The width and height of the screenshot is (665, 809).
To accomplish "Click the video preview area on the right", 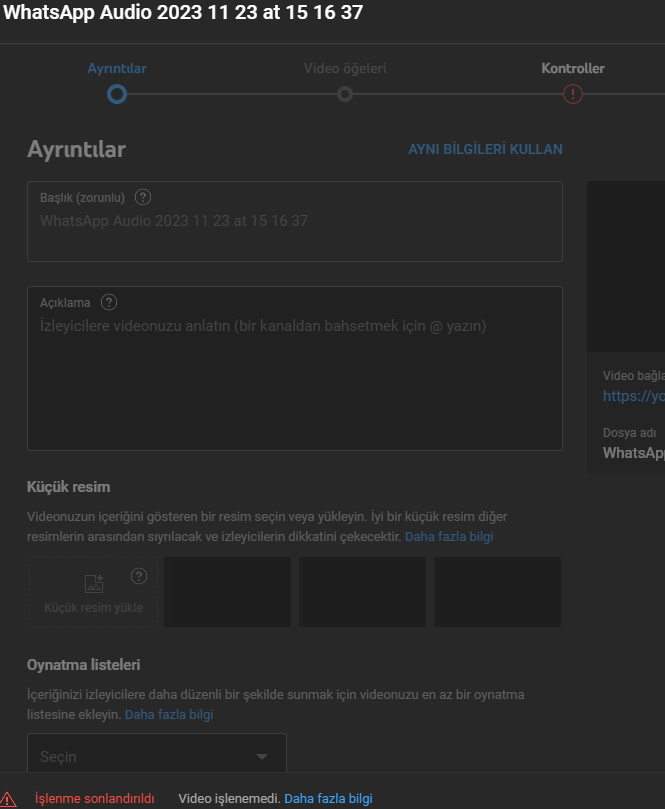I will tap(626, 266).
